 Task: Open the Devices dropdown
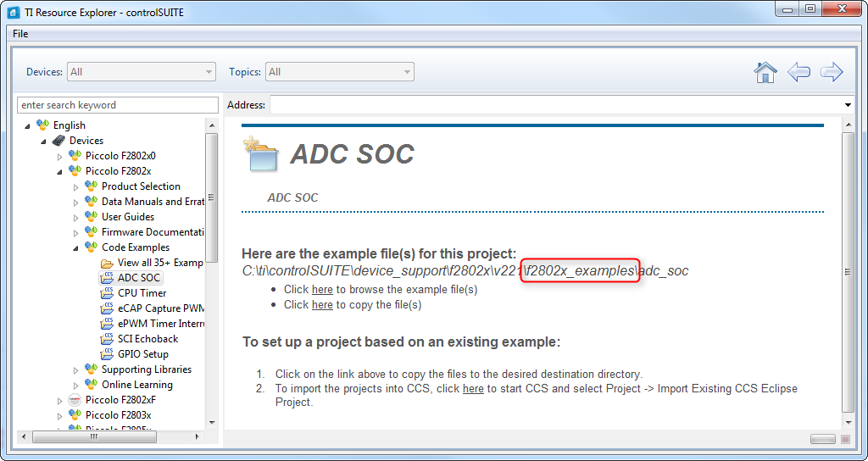tap(142, 72)
